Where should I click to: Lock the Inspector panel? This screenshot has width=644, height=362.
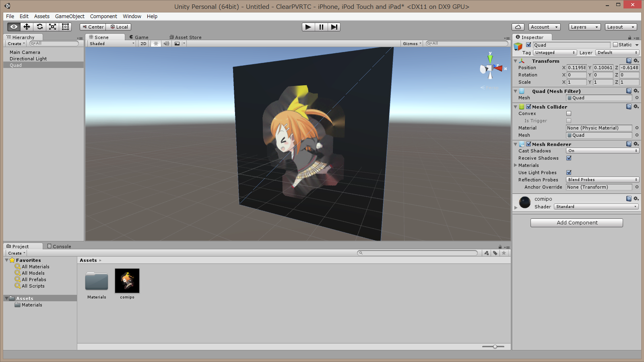tap(630, 37)
